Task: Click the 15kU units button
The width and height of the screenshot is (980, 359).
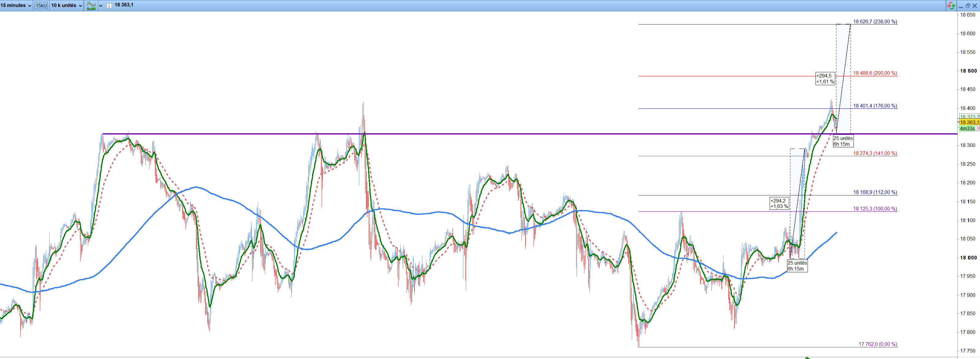Action: pyautogui.click(x=41, y=5)
